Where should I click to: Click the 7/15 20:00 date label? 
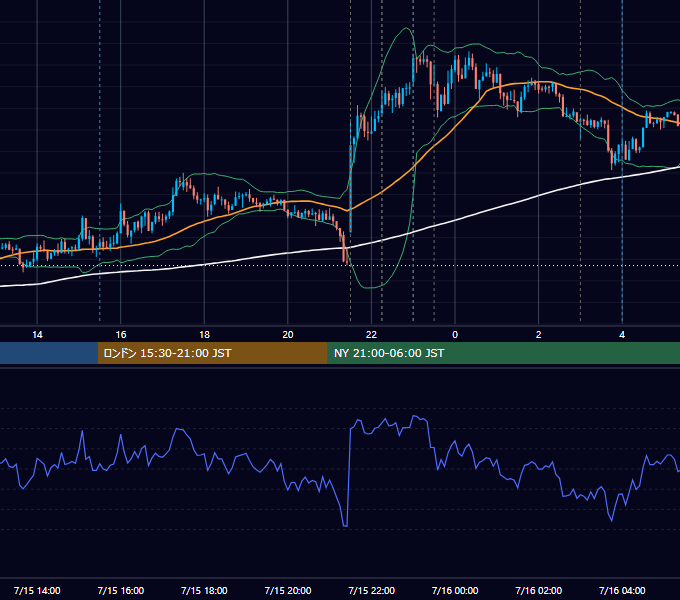coord(288,590)
